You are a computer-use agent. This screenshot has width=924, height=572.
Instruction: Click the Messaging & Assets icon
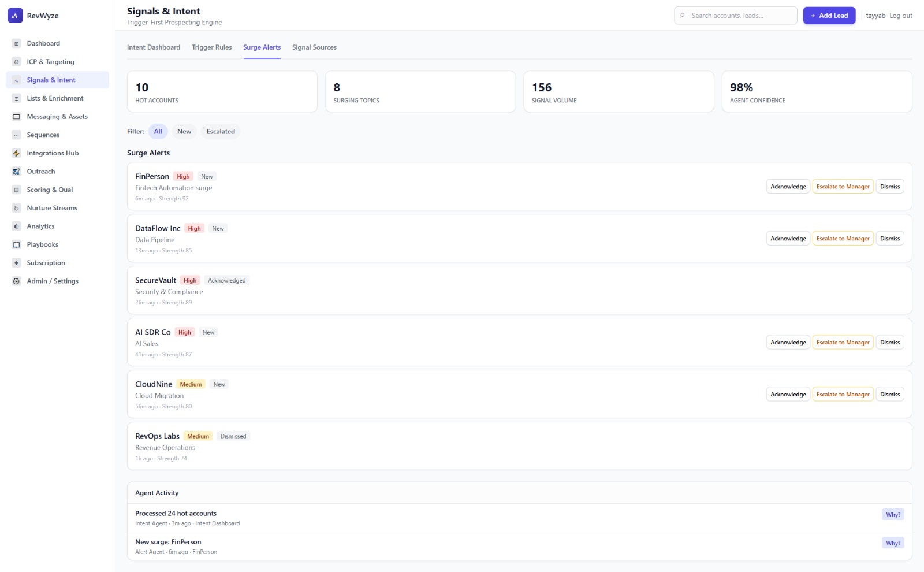pos(16,117)
